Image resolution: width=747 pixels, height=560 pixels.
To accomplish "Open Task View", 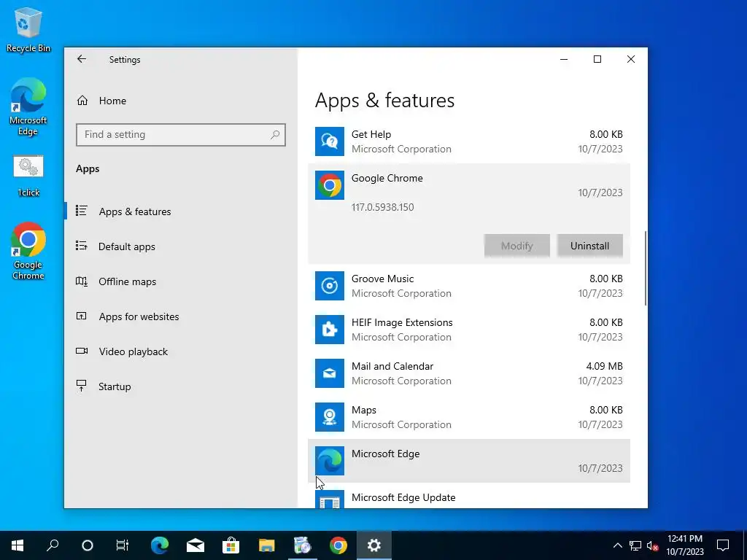I will pos(123,545).
